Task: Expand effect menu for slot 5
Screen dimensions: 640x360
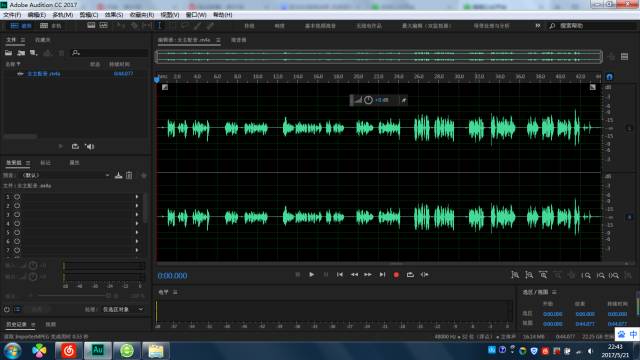Action: 137,233
